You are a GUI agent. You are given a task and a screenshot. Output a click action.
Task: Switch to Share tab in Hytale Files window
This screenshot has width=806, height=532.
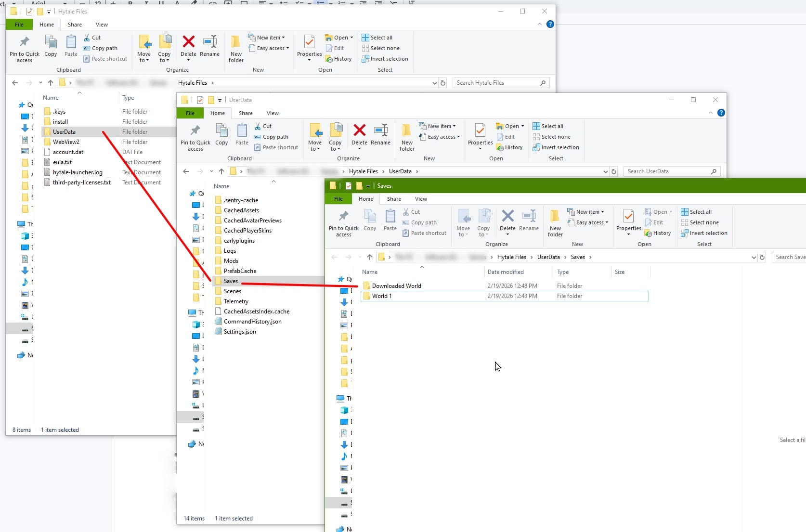tap(75, 25)
